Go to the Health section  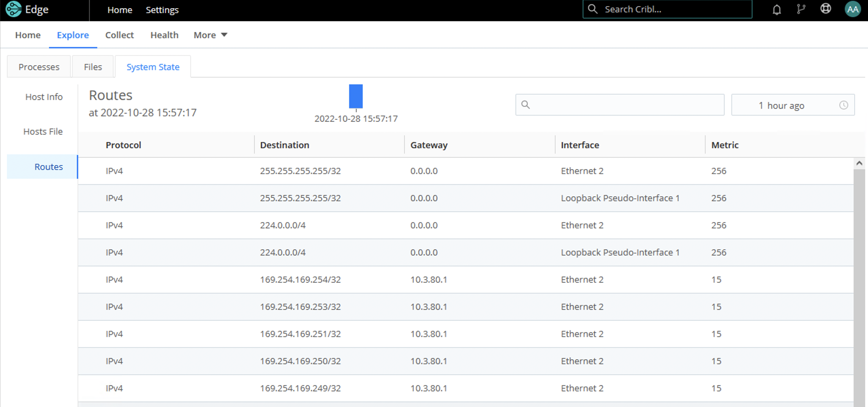coord(164,35)
